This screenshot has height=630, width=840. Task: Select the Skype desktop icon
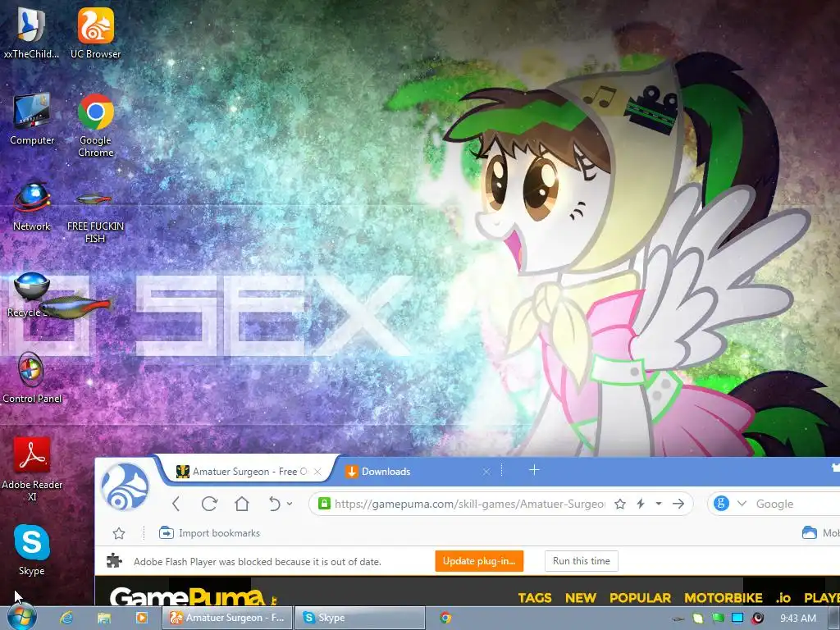coord(32,550)
